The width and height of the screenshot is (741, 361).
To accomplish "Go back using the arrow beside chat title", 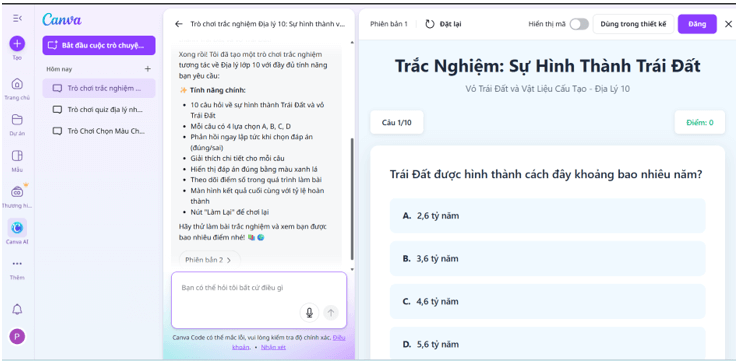I will (179, 24).
